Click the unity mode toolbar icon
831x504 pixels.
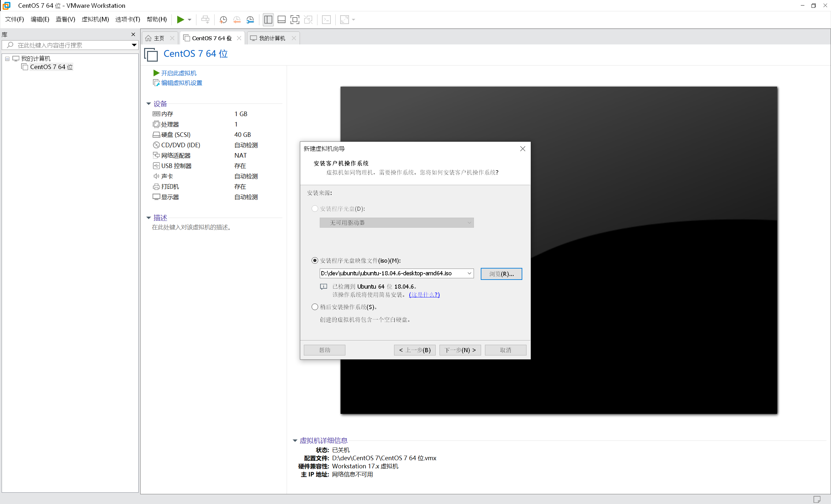[308, 19]
